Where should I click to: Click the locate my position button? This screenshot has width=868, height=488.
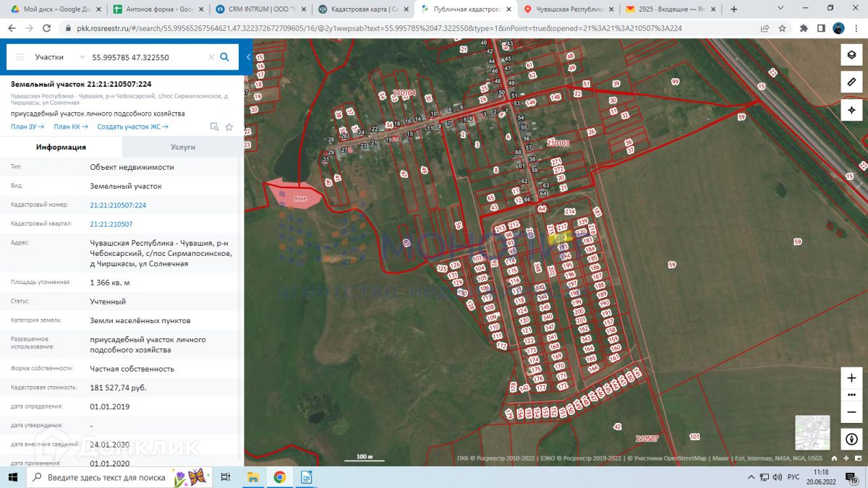point(851,110)
